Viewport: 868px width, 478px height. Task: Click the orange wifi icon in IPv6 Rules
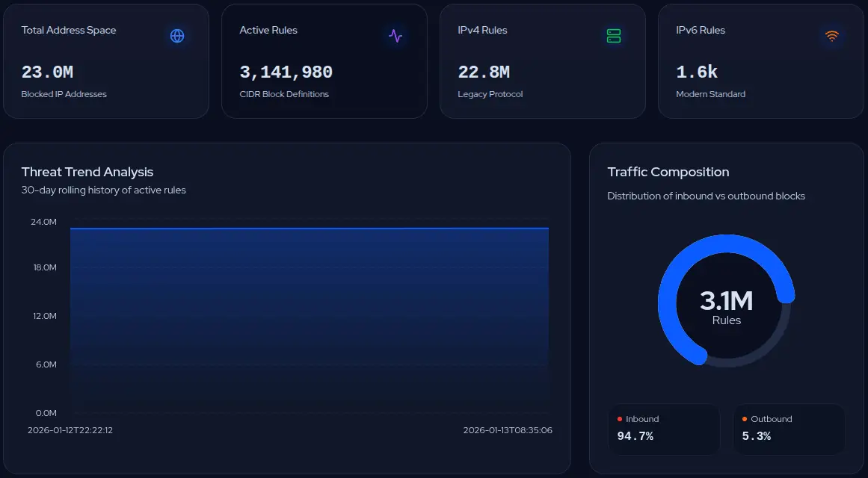831,36
